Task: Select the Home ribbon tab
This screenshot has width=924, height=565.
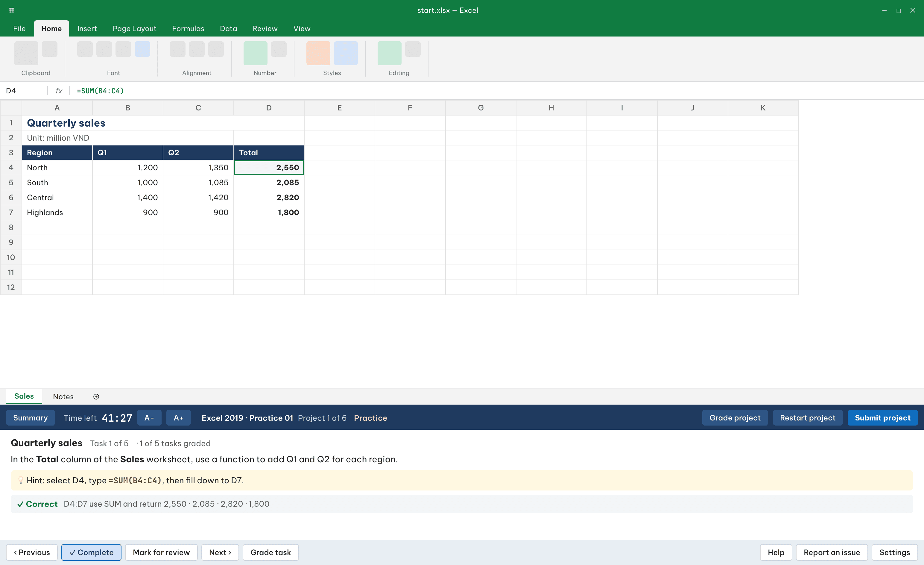Action: pyautogui.click(x=51, y=28)
